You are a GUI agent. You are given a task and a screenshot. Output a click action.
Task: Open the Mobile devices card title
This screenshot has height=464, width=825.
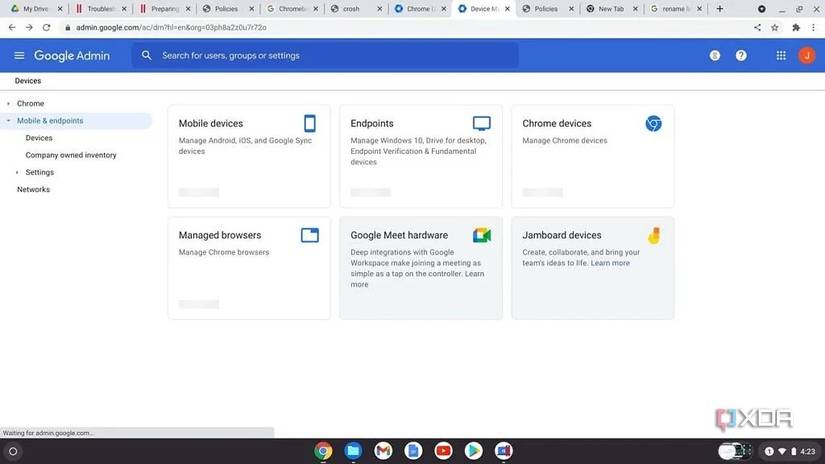point(210,123)
